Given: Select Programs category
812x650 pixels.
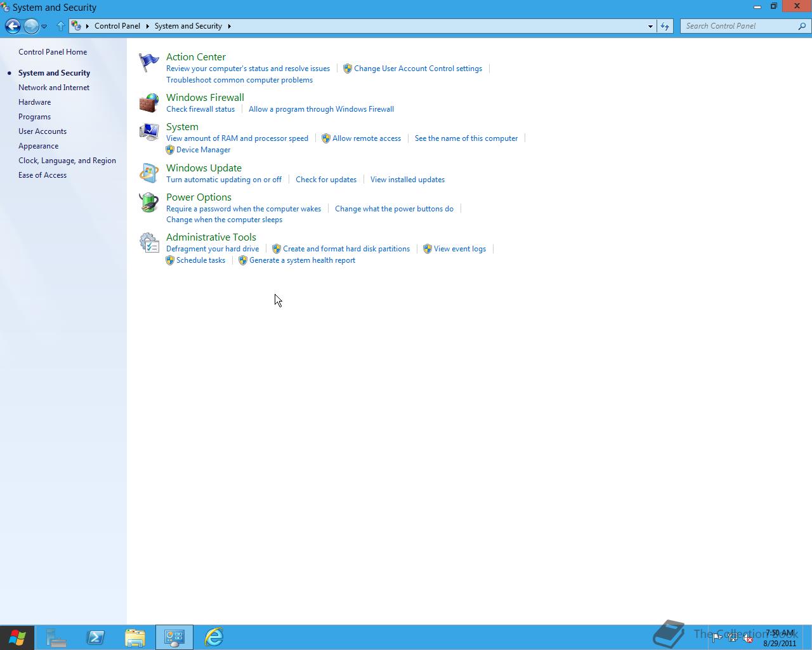Looking at the screenshot, I should (x=34, y=117).
